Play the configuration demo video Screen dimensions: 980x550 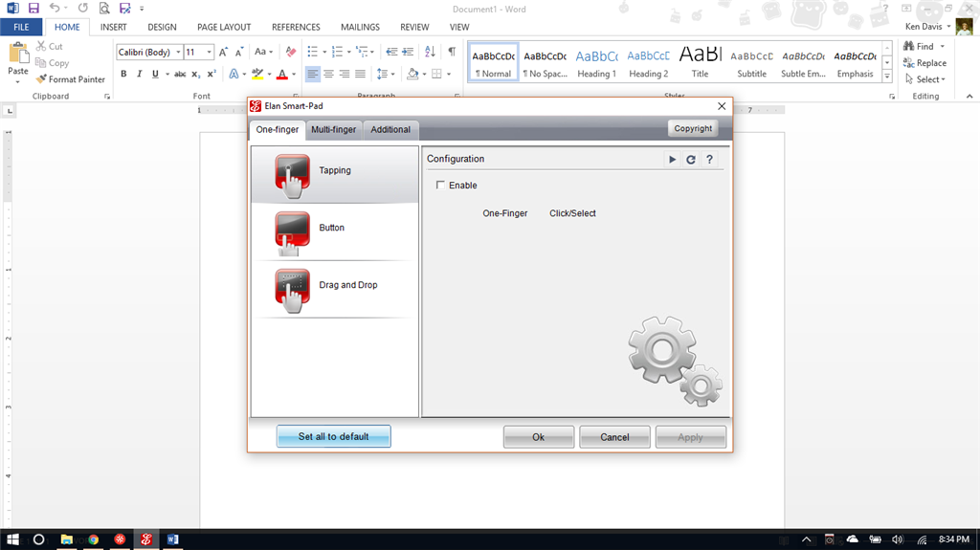point(672,160)
